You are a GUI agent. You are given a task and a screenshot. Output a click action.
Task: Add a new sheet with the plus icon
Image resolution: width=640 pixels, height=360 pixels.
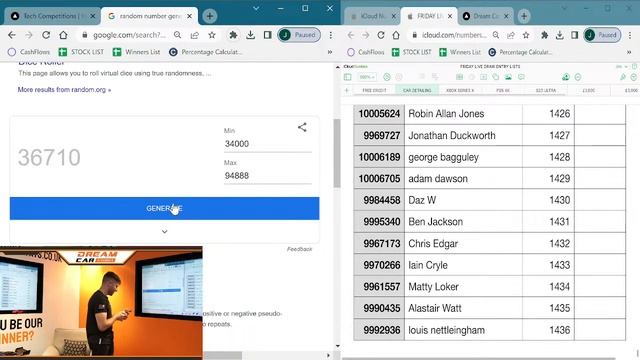tap(347, 90)
